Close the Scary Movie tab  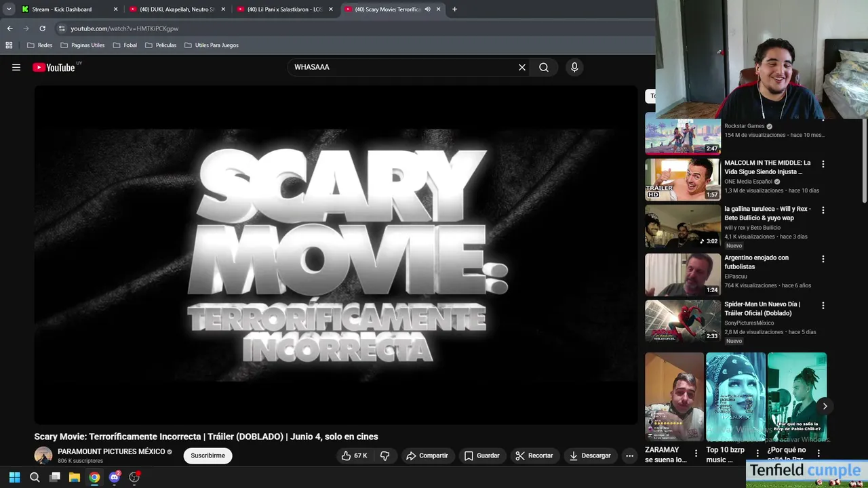[438, 9]
